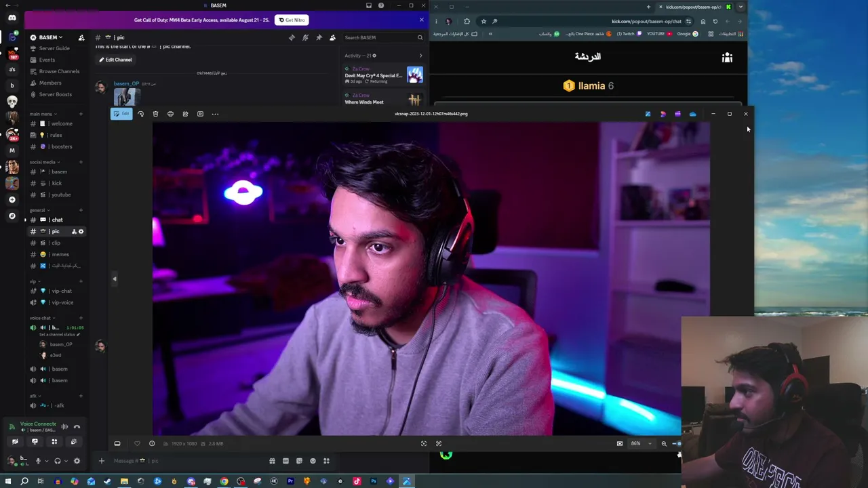Open Windows taskbar Search
The width and height of the screenshot is (868, 488).
pos(24,481)
